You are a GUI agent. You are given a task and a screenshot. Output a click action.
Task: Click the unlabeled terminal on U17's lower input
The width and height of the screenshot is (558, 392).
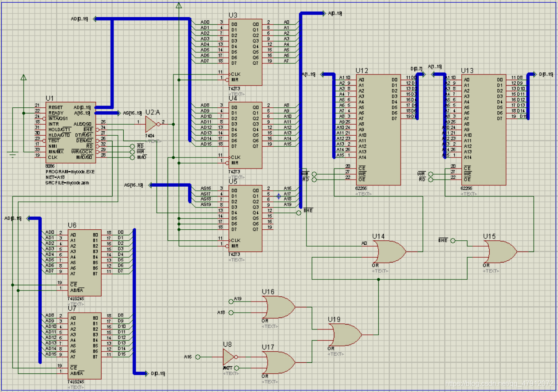(236, 368)
